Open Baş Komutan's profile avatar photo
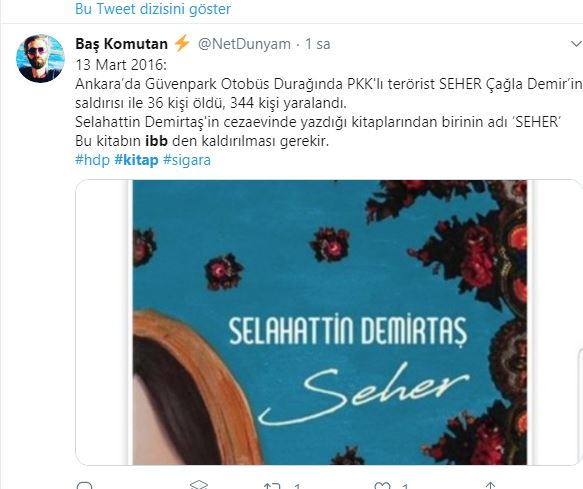 tap(40, 58)
